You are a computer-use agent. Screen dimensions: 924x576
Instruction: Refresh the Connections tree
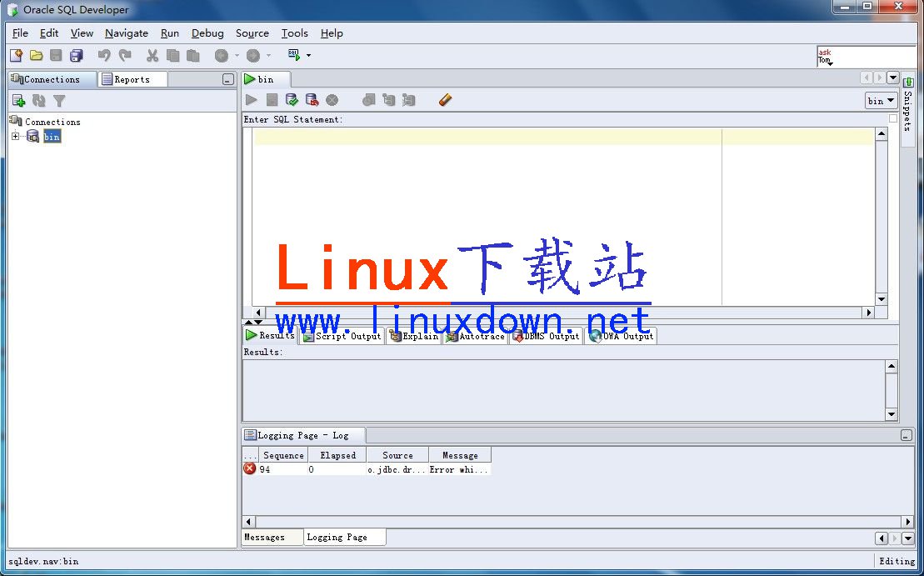pyautogui.click(x=39, y=101)
